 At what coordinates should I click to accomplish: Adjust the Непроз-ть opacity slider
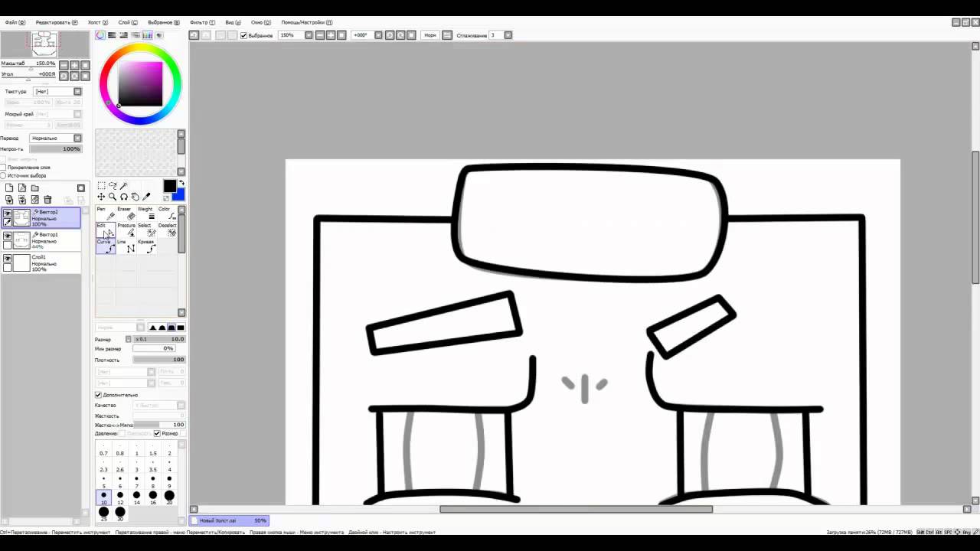tap(55, 148)
